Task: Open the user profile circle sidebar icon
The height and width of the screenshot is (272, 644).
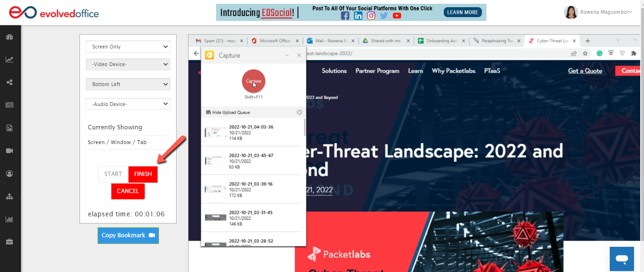Action: (x=9, y=174)
